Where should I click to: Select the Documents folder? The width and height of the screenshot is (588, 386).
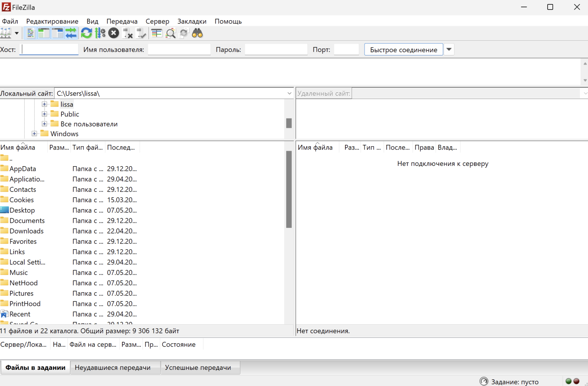pos(23,221)
